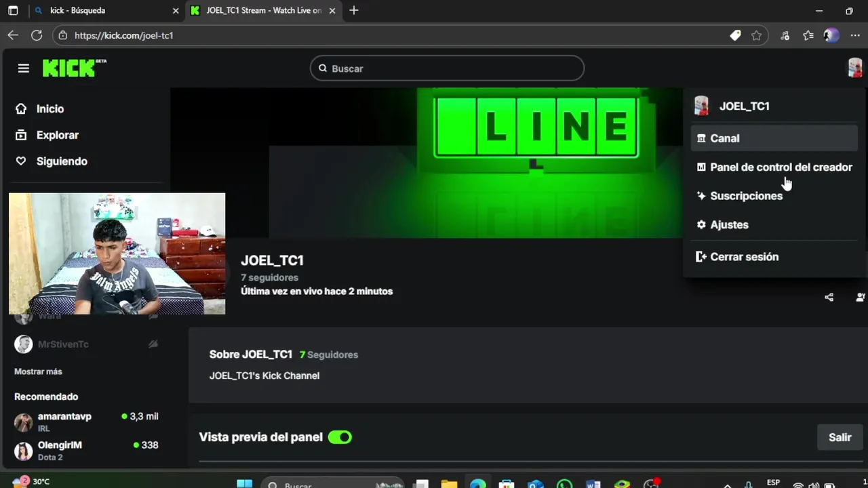Open the browser settings and more menu
The width and height of the screenshot is (868, 488).
click(x=854, y=35)
